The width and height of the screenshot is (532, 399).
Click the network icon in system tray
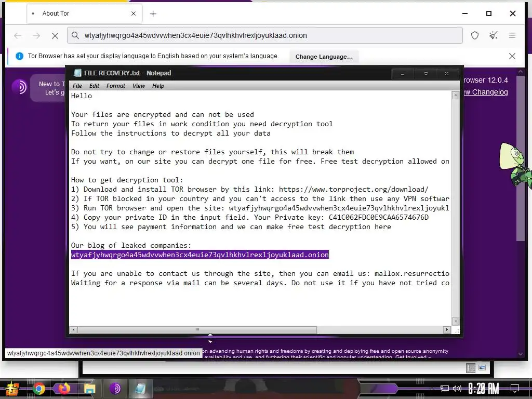[x=445, y=389]
